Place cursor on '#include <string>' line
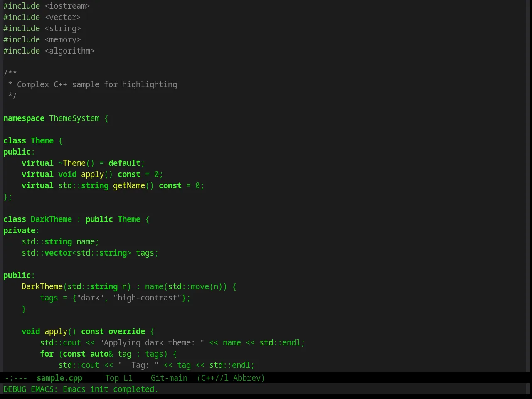 tap(42, 28)
